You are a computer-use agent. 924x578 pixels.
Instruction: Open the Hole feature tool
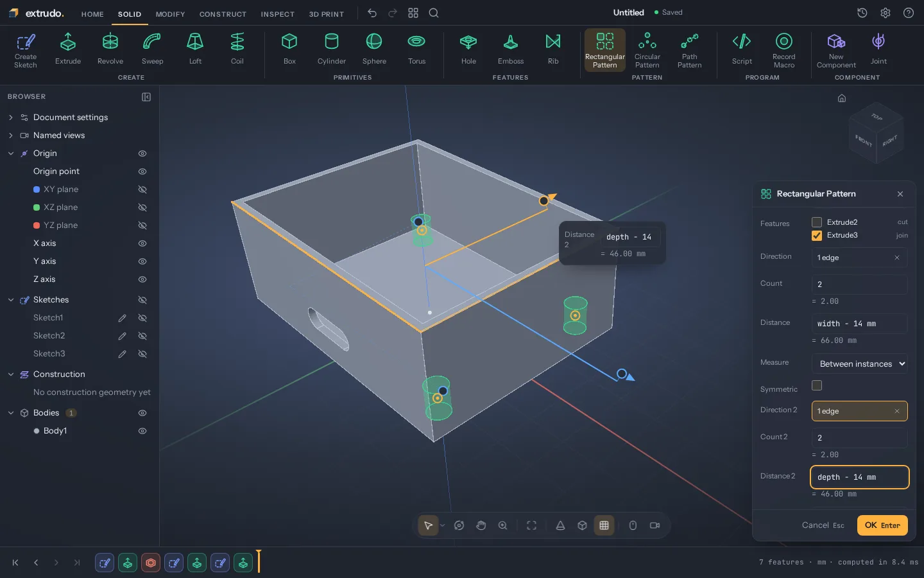468,49
